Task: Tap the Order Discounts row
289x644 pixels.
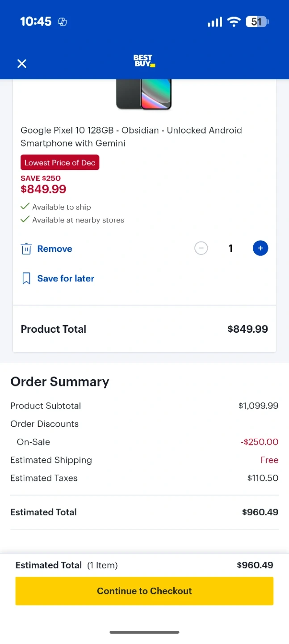Action: tap(45, 424)
